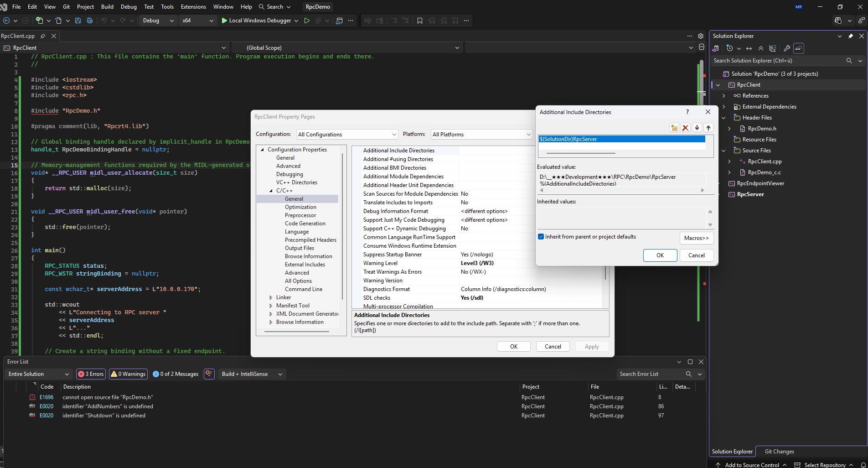The height and width of the screenshot is (468, 868).
Task: Click the Inherited values vertical scrollbar down arrow
Action: point(710,225)
